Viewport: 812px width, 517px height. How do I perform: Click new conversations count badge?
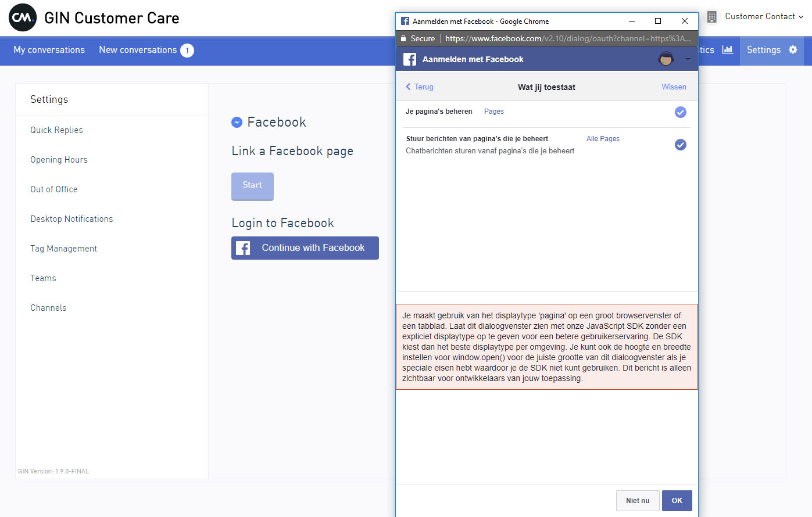(187, 51)
